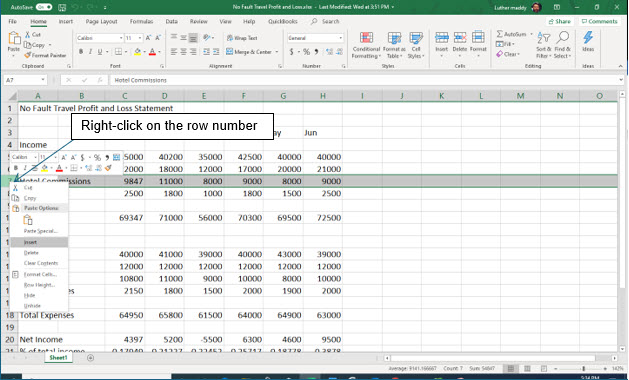Click the Decrease Indent icon

coord(206,52)
